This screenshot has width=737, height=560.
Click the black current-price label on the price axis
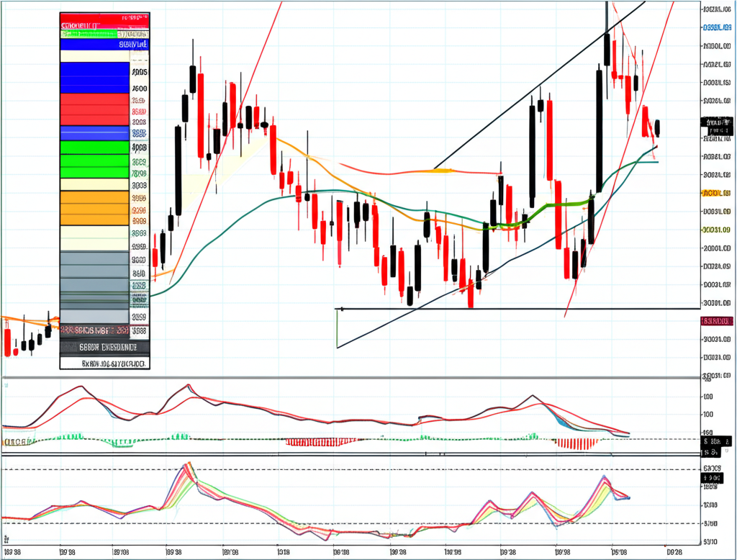(x=716, y=127)
